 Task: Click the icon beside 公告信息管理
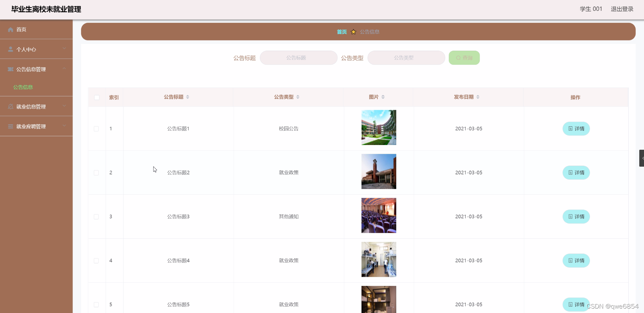click(x=10, y=69)
